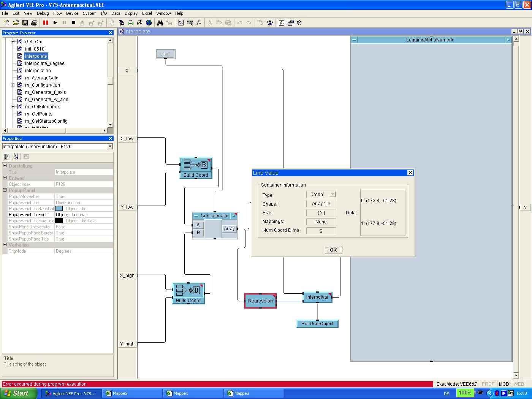Click the binoculars Find icon

[160, 23]
